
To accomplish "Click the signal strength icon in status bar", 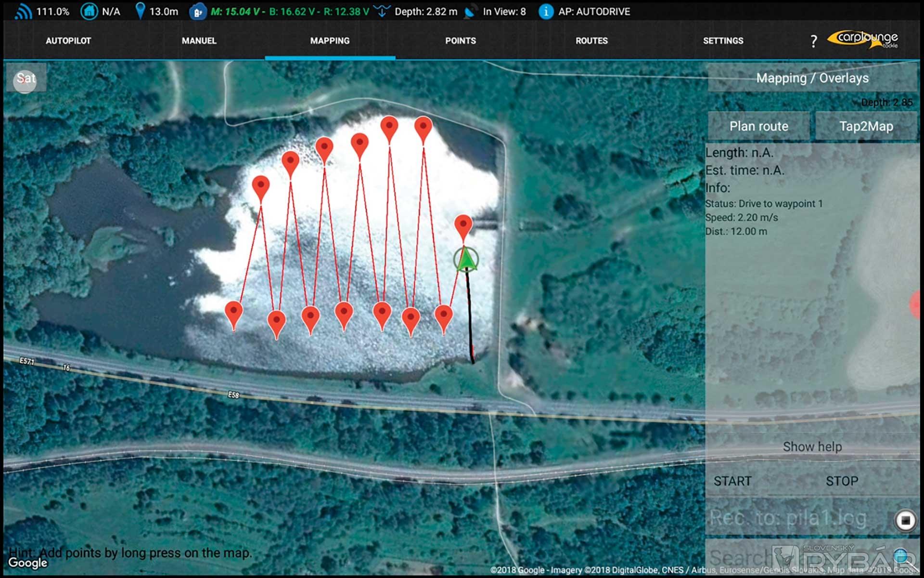I will (23, 12).
